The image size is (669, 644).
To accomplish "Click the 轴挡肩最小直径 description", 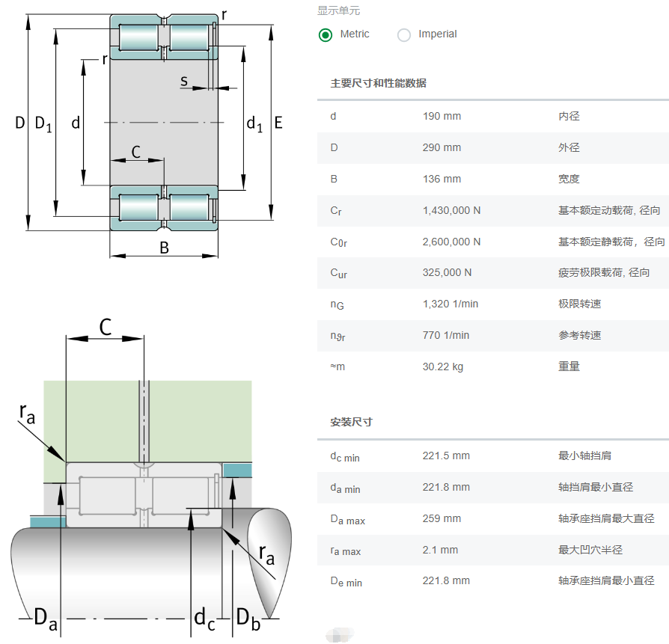I will pos(595,487).
